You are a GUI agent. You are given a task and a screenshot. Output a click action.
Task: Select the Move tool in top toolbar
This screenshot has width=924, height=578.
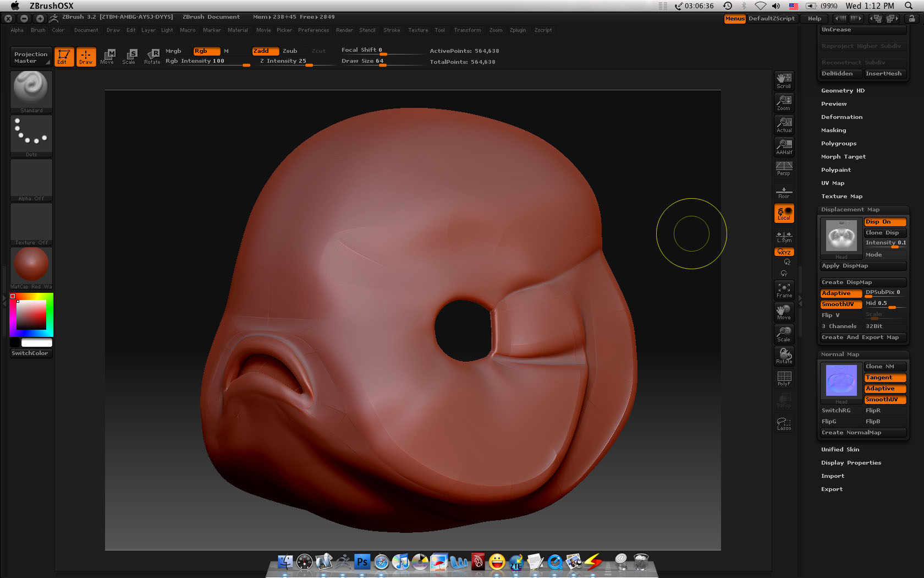point(107,56)
